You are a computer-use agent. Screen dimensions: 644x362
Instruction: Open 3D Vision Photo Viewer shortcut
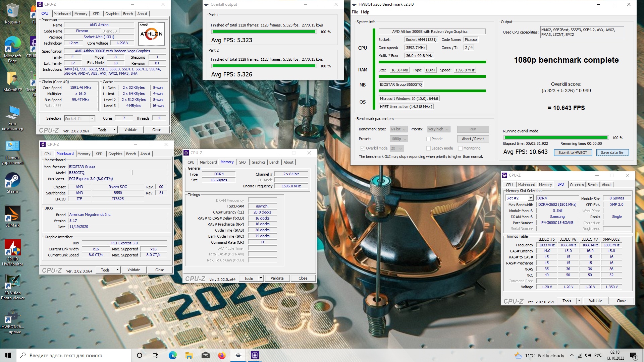12,287
